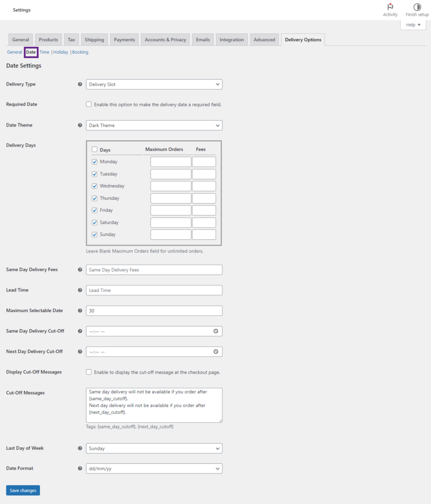Image resolution: width=431 pixels, height=504 pixels.
Task: Open the Date Format dropdown
Action: tap(154, 469)
